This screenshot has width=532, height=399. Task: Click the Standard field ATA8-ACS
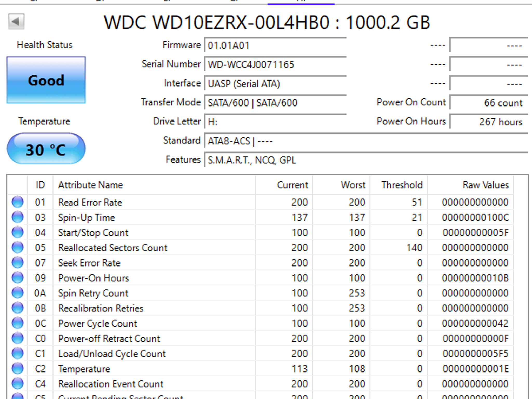coord(366,141)
